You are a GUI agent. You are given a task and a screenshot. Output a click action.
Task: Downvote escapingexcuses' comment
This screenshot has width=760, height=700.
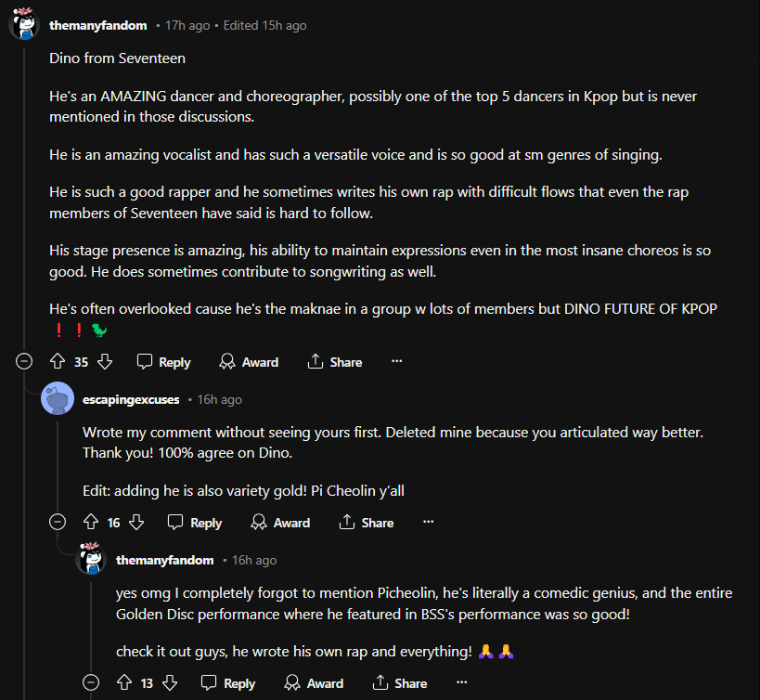[136, 523]
